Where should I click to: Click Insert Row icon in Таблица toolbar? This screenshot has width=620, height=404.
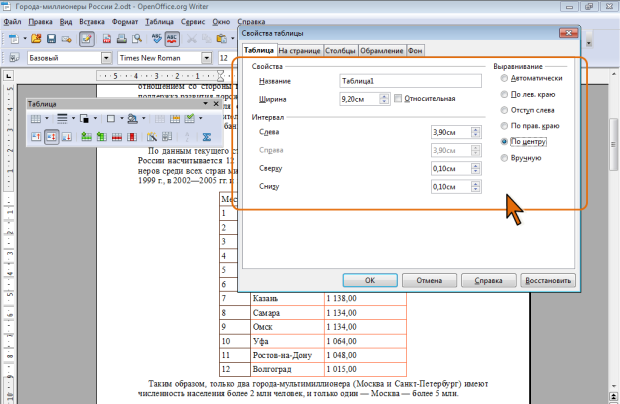click(x=86, y=137)
